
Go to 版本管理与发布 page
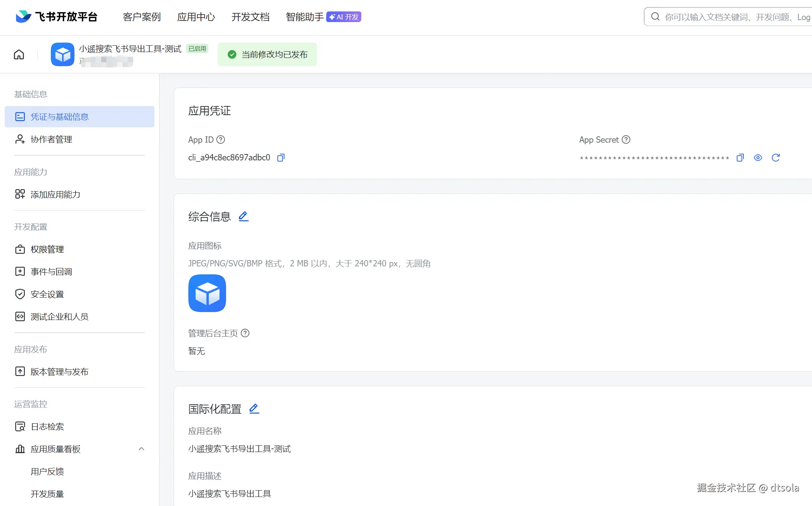point(59,372)
